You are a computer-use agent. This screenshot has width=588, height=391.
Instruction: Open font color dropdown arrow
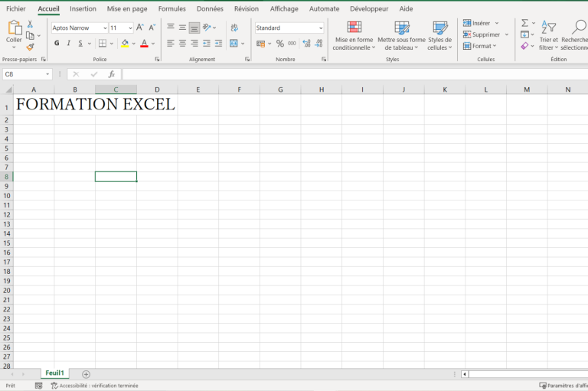pos(153,44)
